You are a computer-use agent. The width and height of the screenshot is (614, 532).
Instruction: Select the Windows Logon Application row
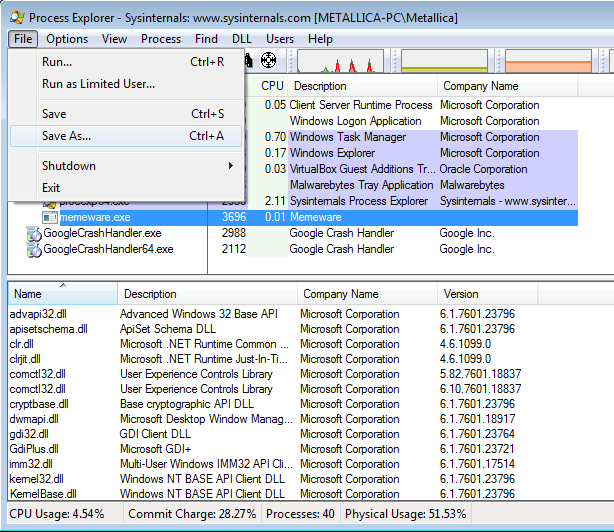pyautogui.click(x=413, y=121)
